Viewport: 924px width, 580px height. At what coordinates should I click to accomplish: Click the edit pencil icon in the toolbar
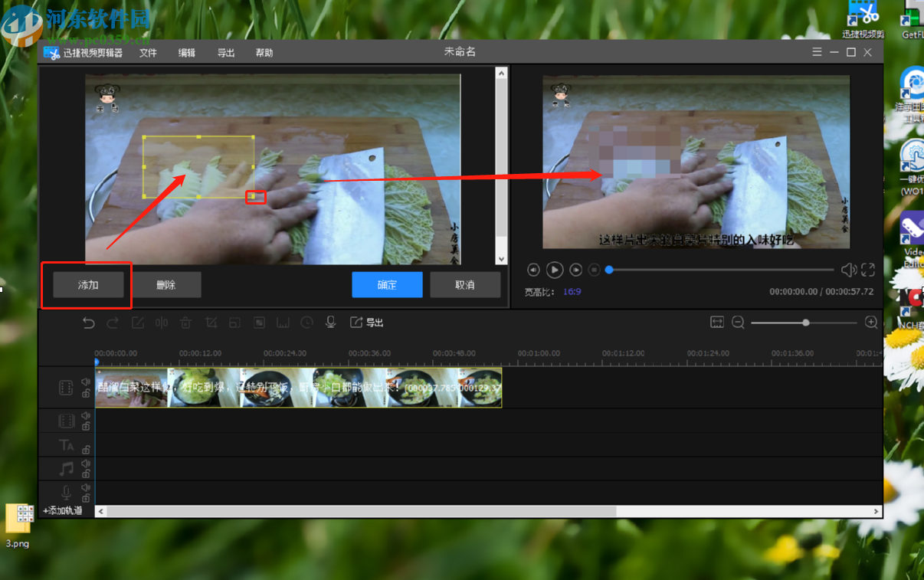(137, 323)
